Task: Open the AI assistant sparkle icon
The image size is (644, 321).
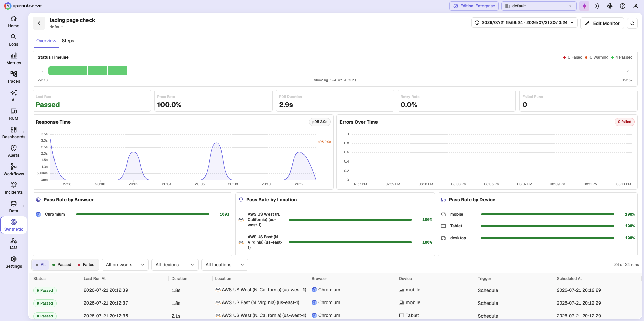Action: coord(584,6)
